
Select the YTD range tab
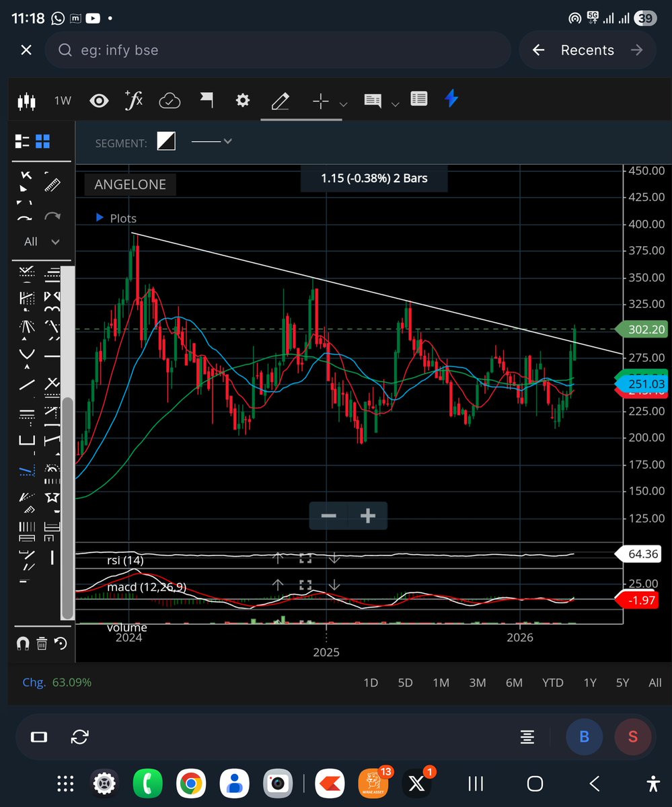(553, 683)
